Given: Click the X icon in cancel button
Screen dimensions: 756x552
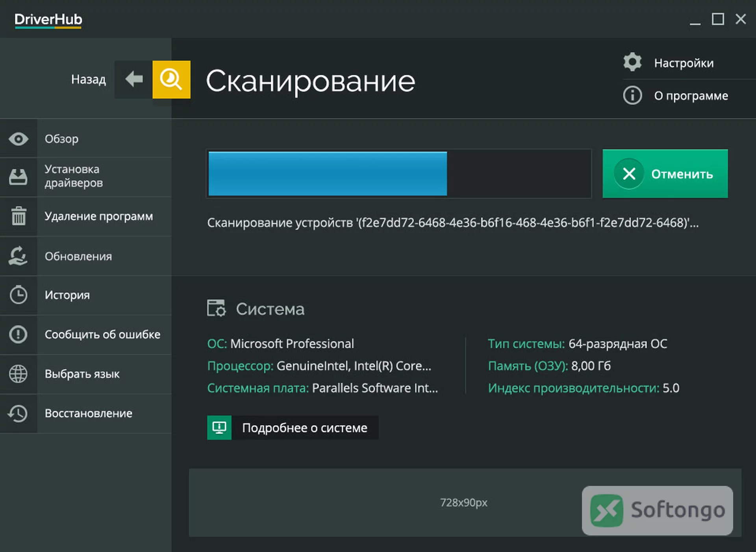Looking at the screenshot, I should pyautogui.click(x=629, y=174).
